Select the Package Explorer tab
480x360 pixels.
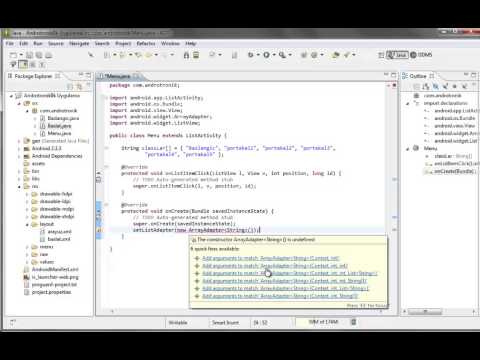click(33, 76)
